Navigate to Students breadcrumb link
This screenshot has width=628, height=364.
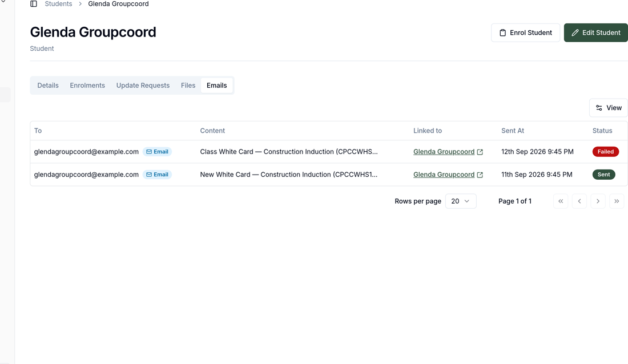point(58,4)
